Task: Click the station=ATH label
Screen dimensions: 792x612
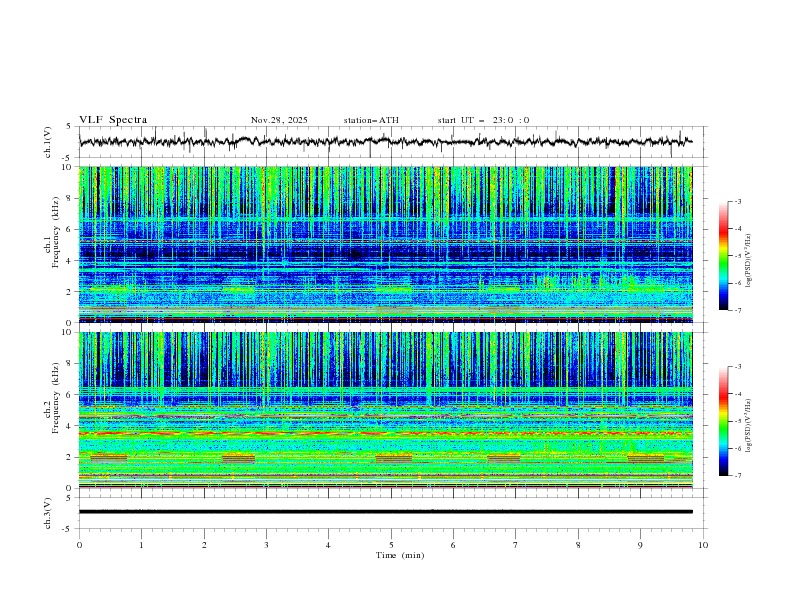Action: [371, 120]
